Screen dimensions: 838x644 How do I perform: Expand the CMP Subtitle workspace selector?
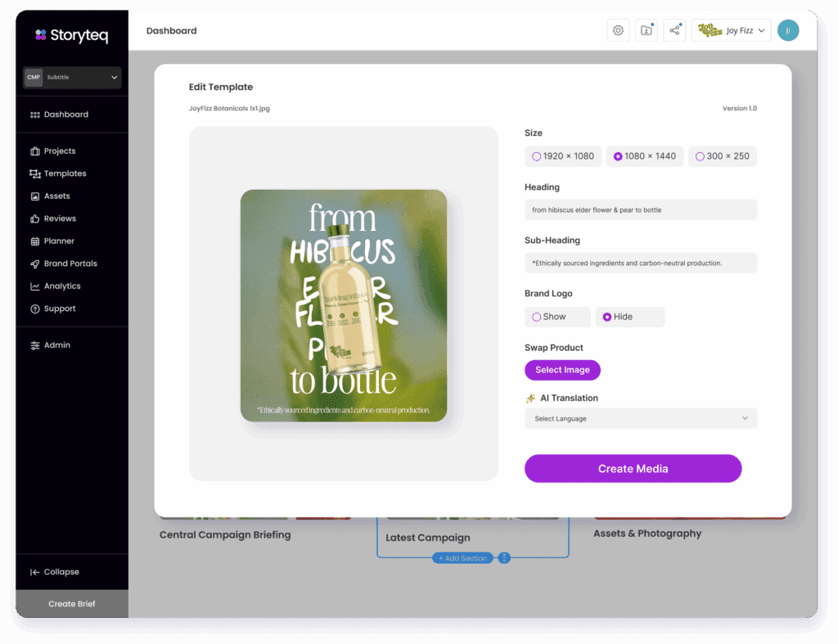72,78
